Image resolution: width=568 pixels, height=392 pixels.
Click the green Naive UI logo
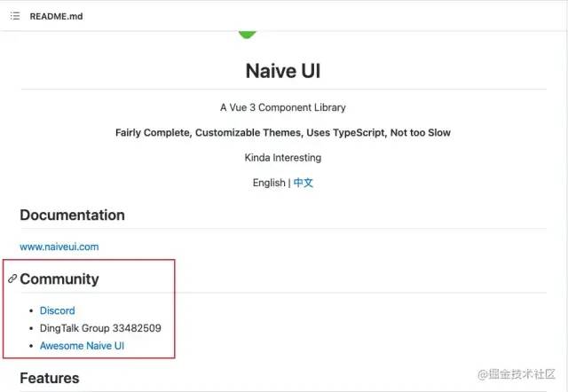point(248,34)
